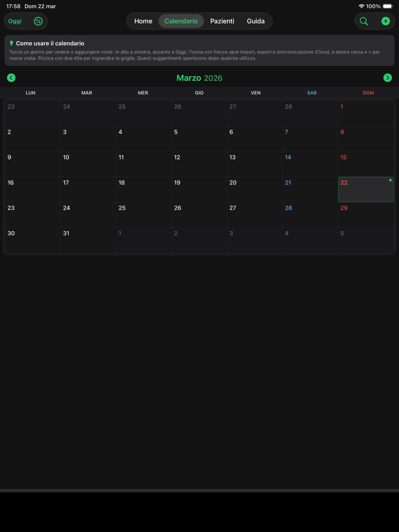Tap the Marzo 2026 month title
Image resolution: width=399 pixels, height=532 pixels.
(x=199, y=78)
